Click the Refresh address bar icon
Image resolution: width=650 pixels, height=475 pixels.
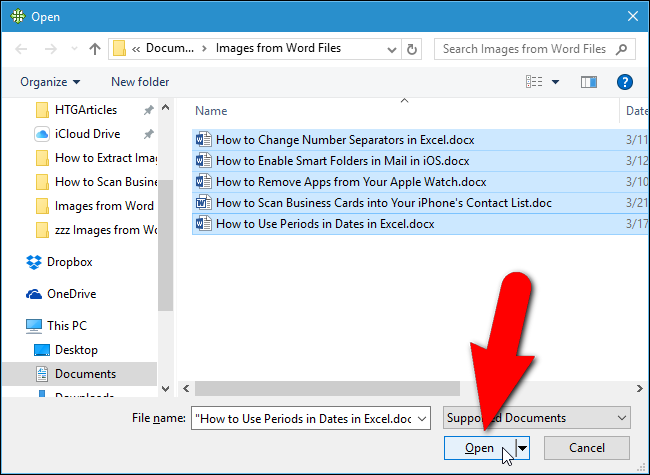click(413, 49)
